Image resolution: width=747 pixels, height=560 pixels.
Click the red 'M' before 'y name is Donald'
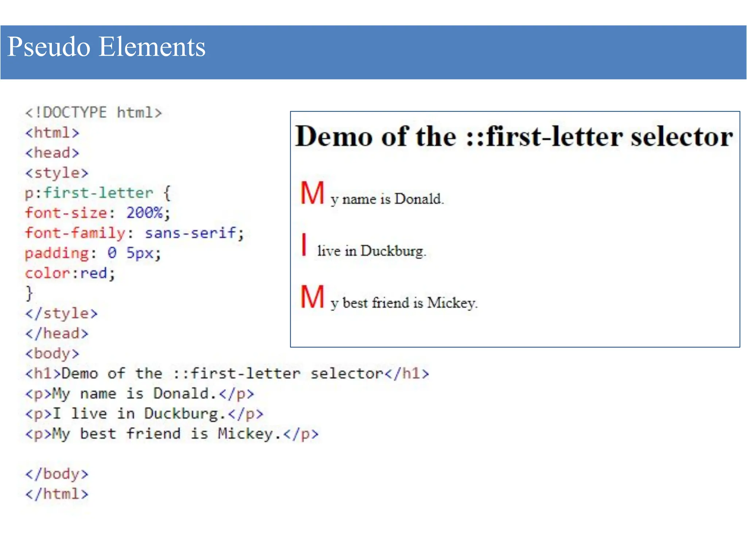click(x=312, y=193)
